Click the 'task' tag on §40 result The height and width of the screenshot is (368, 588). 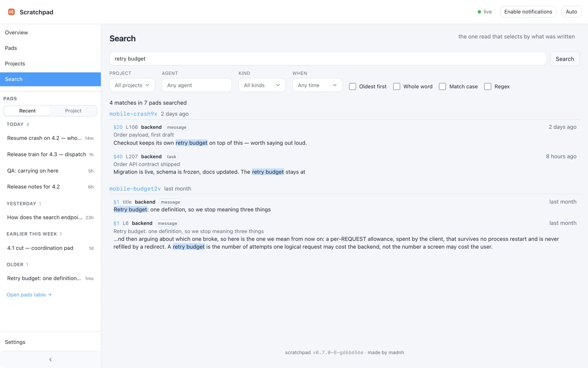pyautogui.click(x=171, y=157)
